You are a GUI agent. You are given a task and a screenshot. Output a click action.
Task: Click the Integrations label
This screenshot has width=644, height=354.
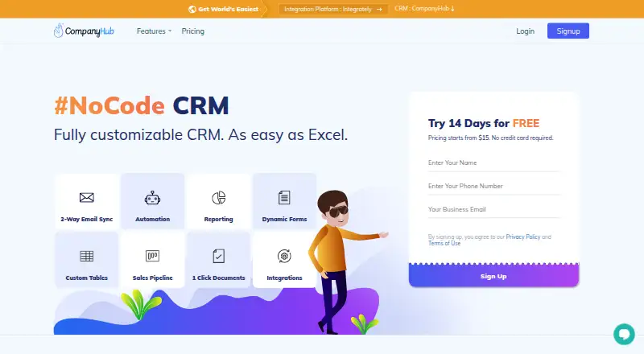(x=284, y=278)
